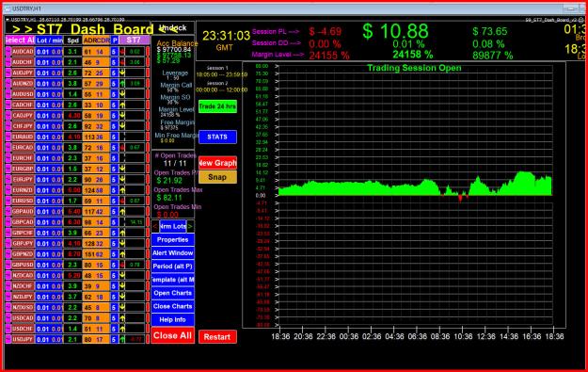Click the yellow up arrow in USDCHF row
The image size is (588, 372).
pos(122,329)
